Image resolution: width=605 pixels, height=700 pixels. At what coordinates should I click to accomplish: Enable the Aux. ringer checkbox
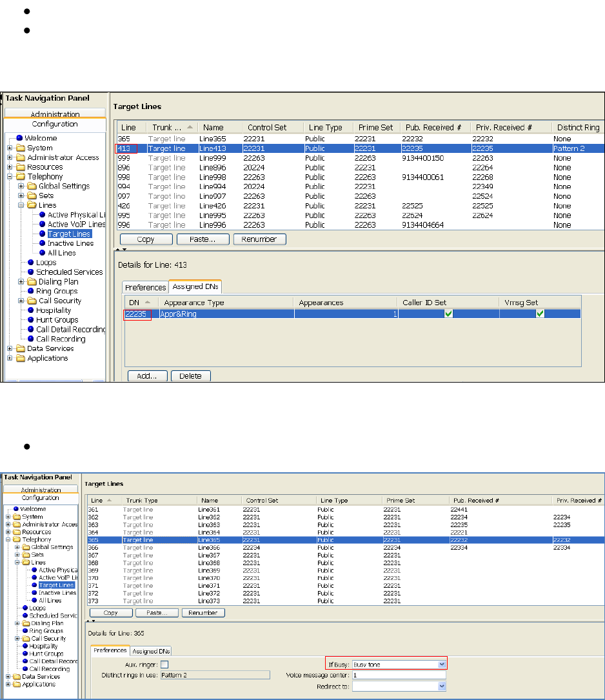pos(164,664)
